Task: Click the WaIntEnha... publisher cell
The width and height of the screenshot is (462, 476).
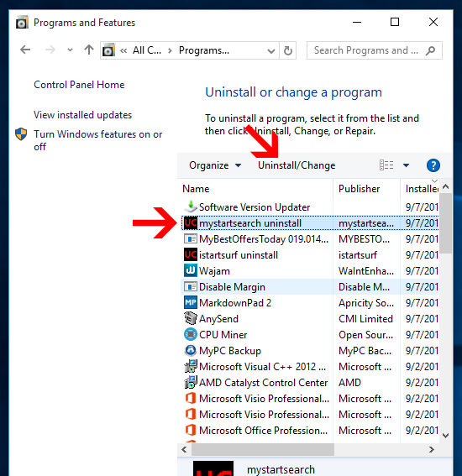Action: (366, 271)
